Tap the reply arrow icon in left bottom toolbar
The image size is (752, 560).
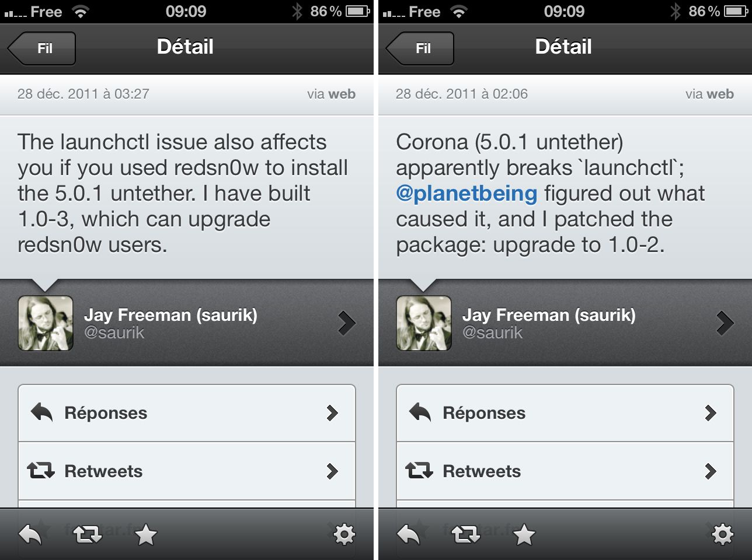(x=30, y=534)
